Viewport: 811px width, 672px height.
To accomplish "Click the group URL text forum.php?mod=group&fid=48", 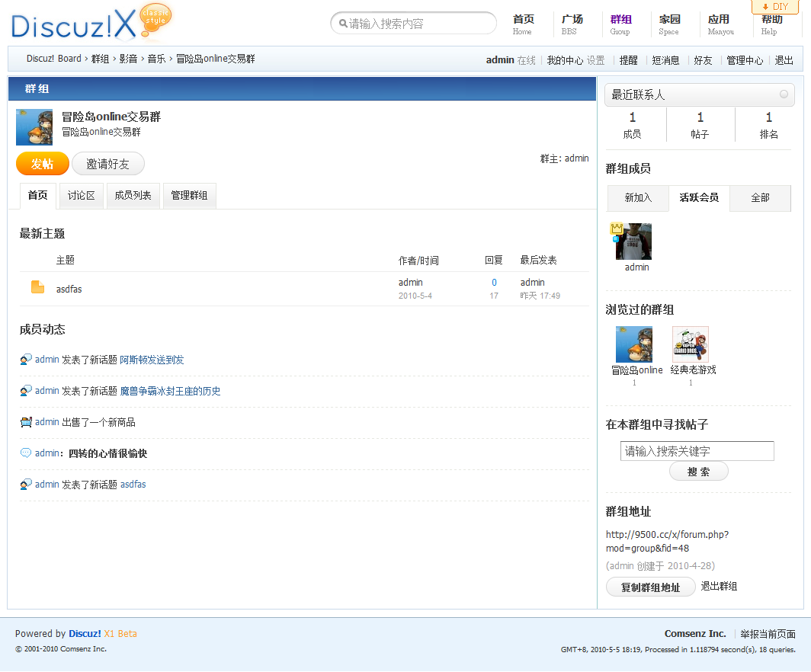I will tap(667, 541).
